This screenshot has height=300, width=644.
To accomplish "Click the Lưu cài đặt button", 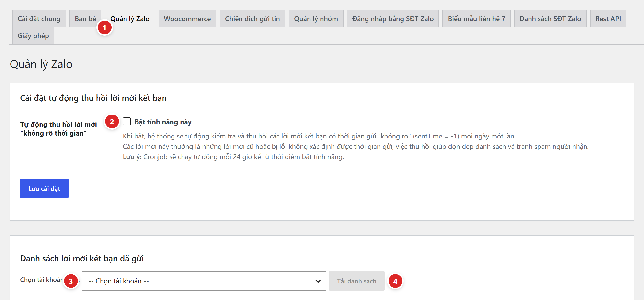I will click(44, 188).
